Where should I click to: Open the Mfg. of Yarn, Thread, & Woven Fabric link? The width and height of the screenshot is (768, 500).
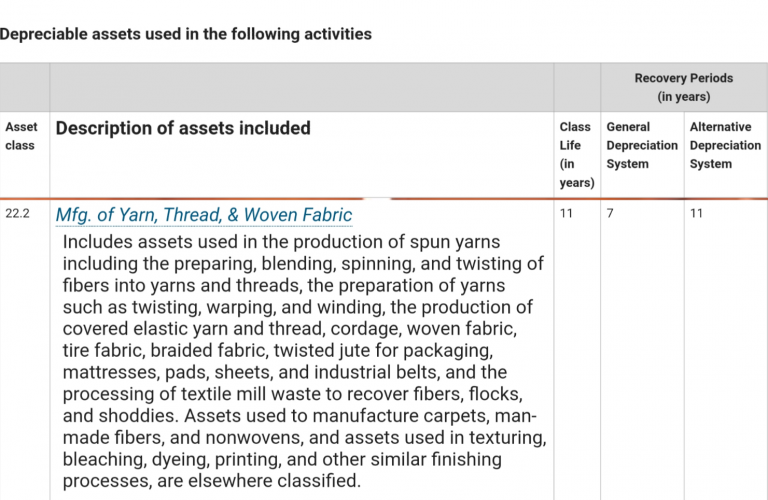204,215
